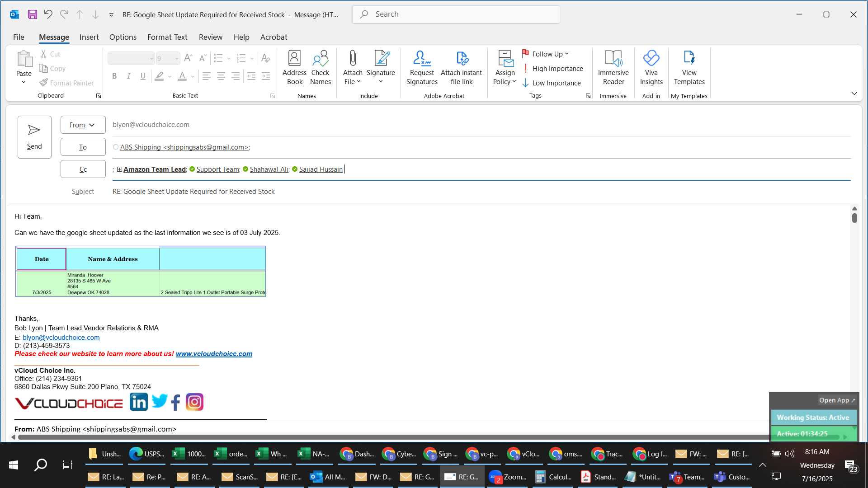Open Immersive Reader
The width and height of the screenshot is (868, 488).
tap(613, 68)
